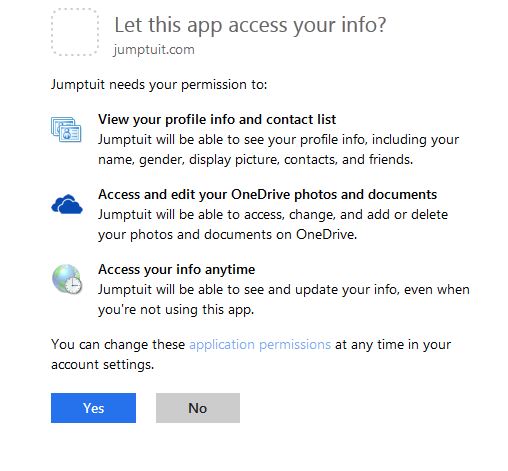This screenshot has width=508, height=471.
Task: Click the jumptuit.com domain text
Action: [154, 50]
